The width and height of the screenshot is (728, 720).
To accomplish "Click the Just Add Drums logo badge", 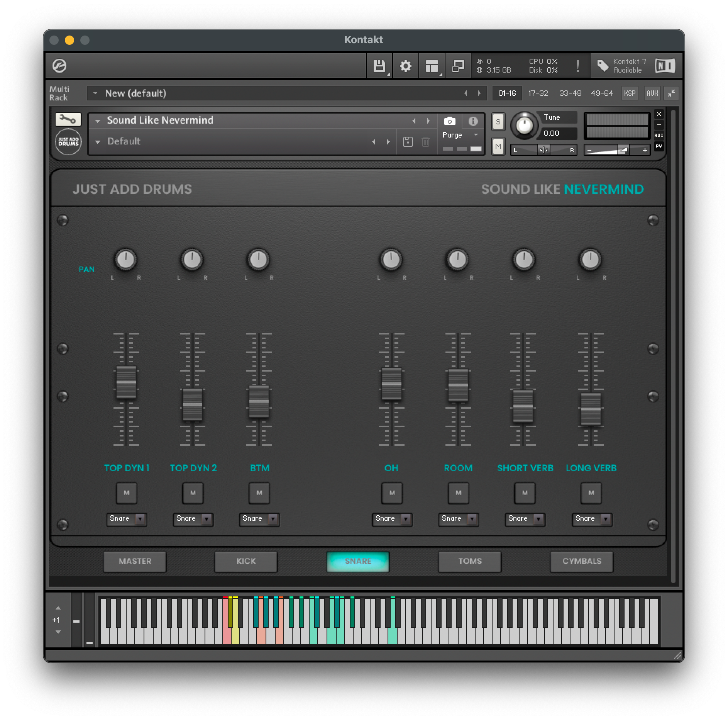I will pos(68,142).
